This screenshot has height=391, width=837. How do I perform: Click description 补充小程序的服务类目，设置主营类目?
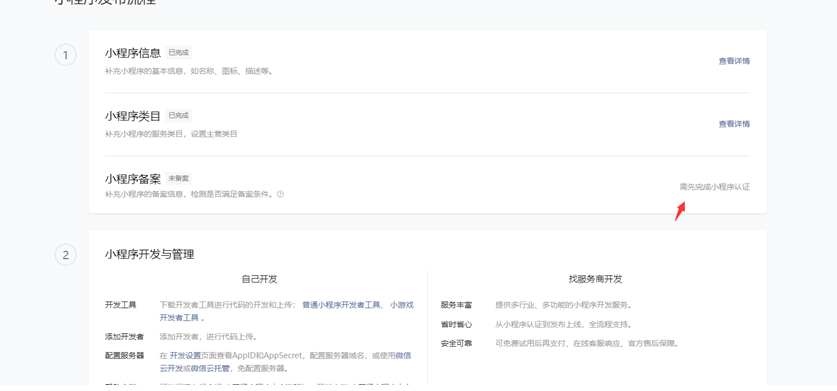171,134
